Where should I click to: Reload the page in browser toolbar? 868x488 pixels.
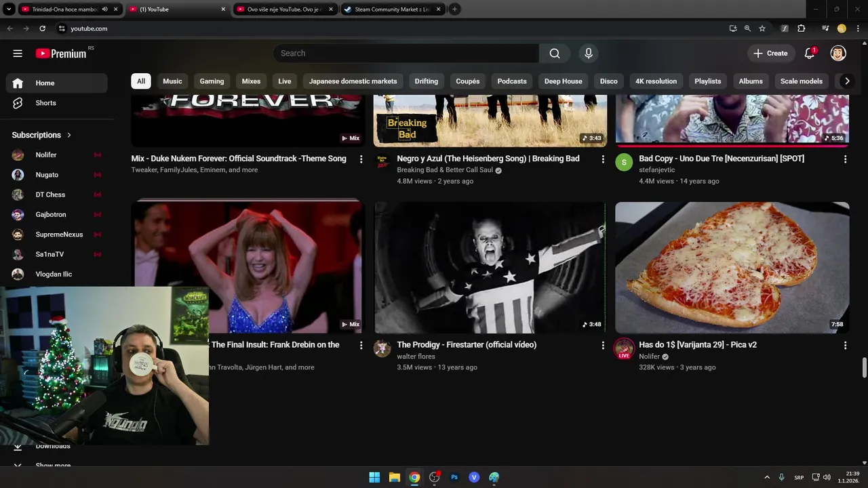[x=42, y=28]
